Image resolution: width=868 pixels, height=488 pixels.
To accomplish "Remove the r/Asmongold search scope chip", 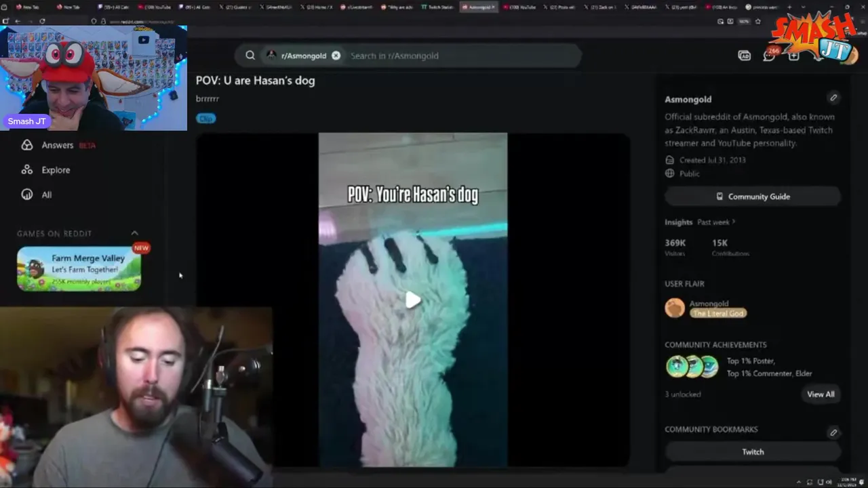I will [336, 56].
